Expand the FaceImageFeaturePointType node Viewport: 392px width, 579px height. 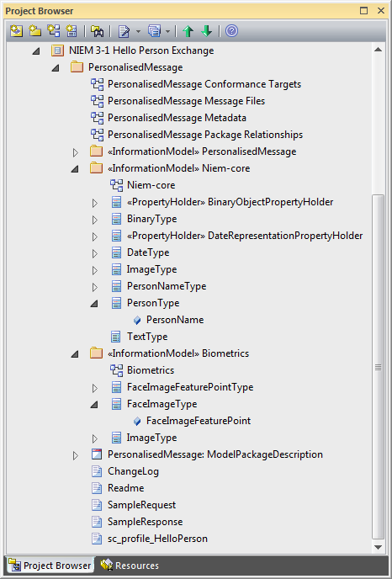click(x=95, y=388)
